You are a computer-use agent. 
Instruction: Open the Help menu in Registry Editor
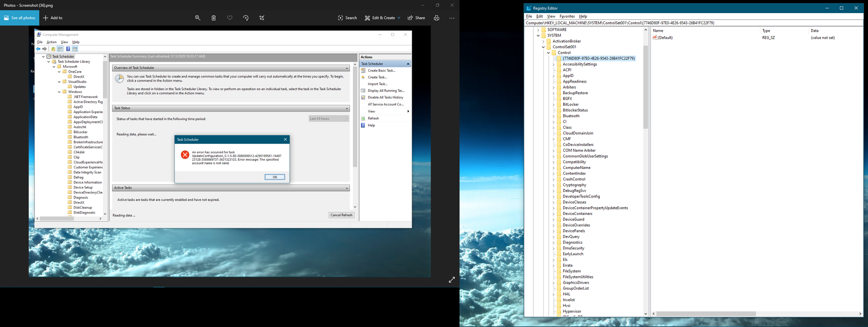(x=583, y=17)
